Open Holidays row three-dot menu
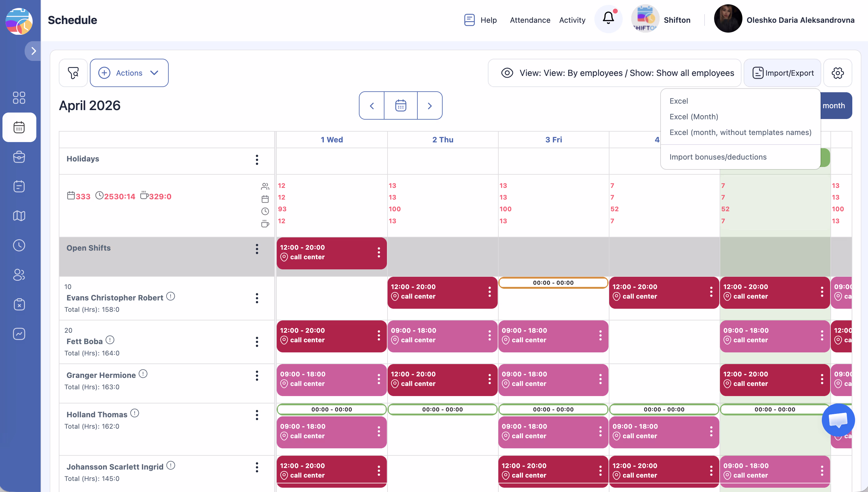The image size is (868, 492). click(257, 160)
